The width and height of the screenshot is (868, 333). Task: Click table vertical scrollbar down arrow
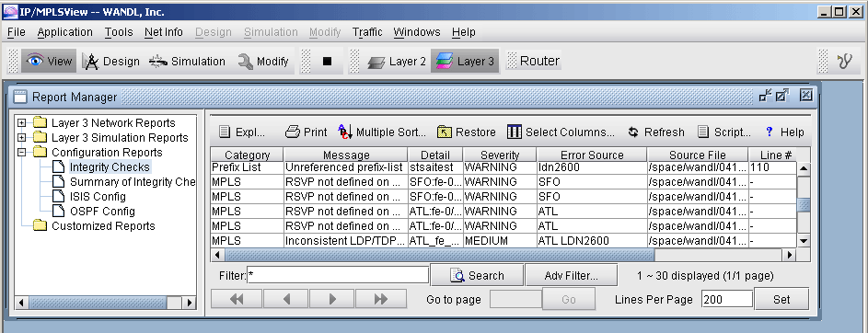click(804, 241)
